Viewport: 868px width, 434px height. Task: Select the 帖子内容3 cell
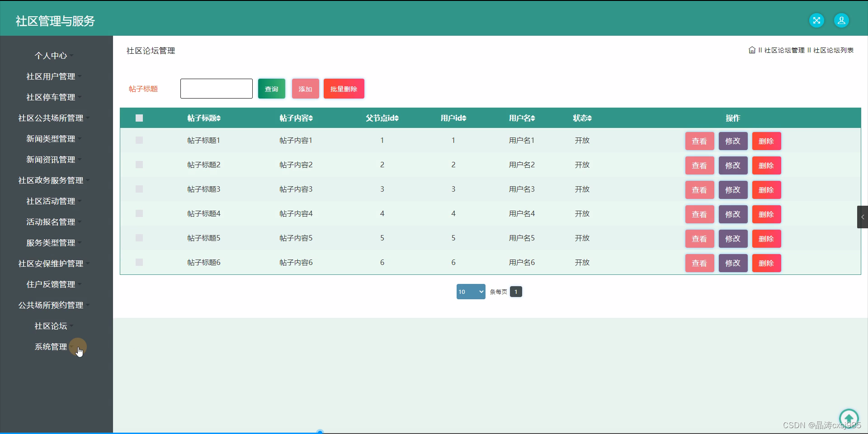point(296,189)
